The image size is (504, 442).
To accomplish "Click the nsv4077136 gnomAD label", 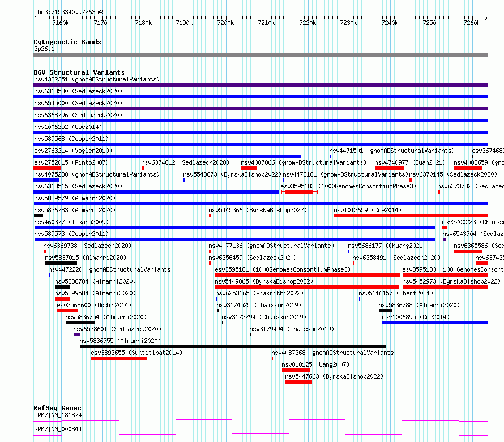I will pyautogui.click(x=271, y=246).
